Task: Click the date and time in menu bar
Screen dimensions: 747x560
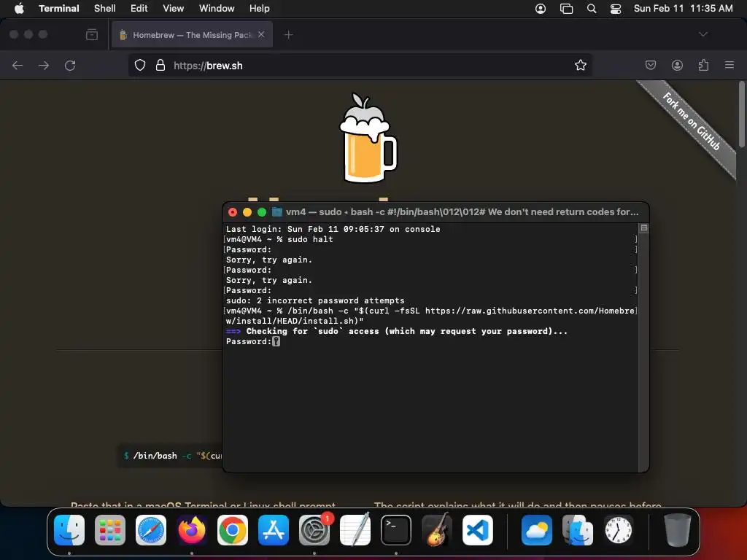Action: 683,8
